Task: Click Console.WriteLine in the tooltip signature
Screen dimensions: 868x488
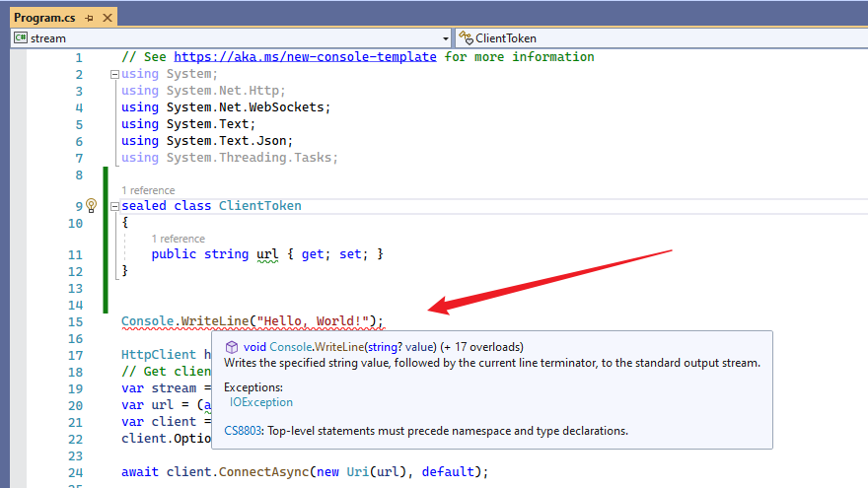Action: coord(314,347)
